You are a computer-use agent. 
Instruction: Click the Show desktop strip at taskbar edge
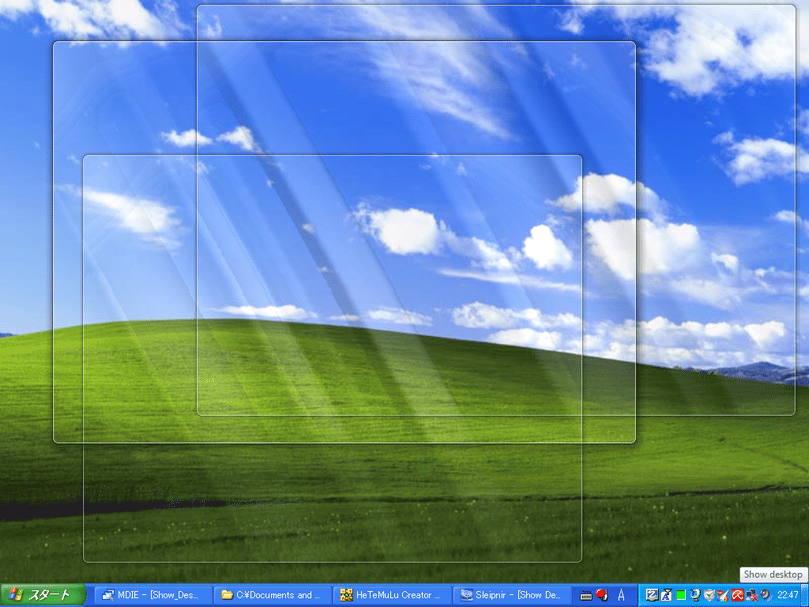coord(805,595)
